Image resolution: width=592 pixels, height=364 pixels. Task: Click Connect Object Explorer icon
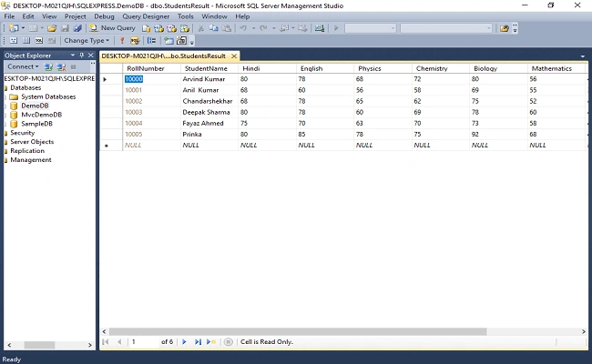(x=48, y=67)
